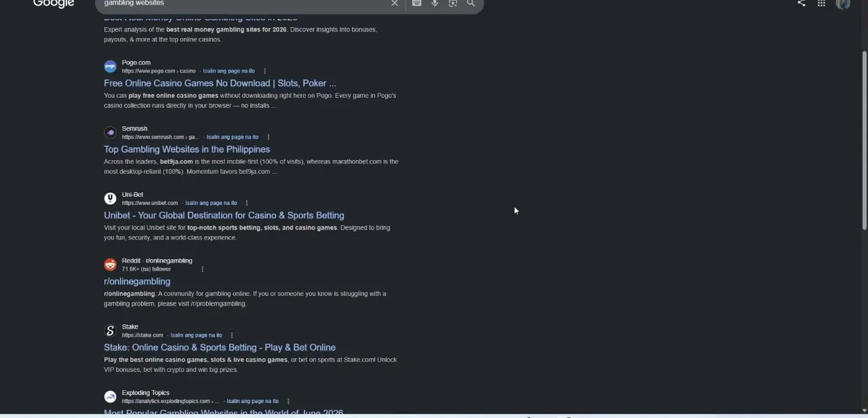Viewport: 868px width, 418px height.
Task: Click the snippet mentioning bet9ja.com
Action: coord(251,166)
